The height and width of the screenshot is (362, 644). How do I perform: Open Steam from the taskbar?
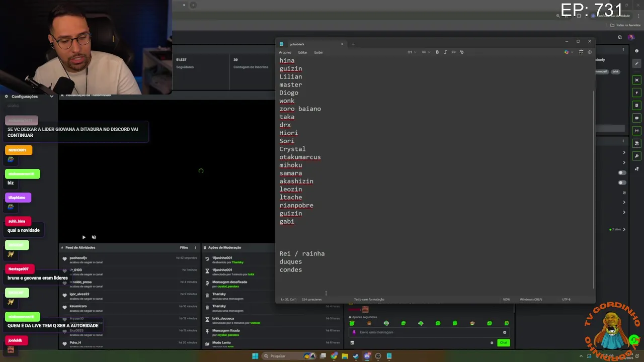pos(356,356)
